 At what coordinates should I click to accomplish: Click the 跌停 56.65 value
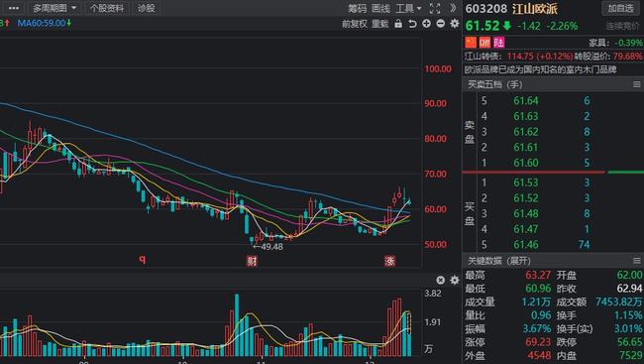coord(629,342)
